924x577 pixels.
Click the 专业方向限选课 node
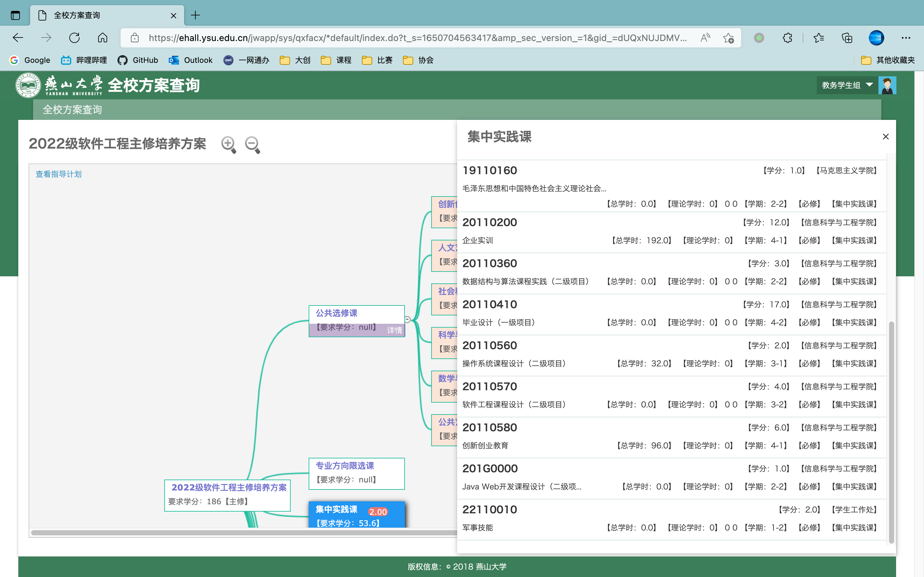(x=356, y=473)
